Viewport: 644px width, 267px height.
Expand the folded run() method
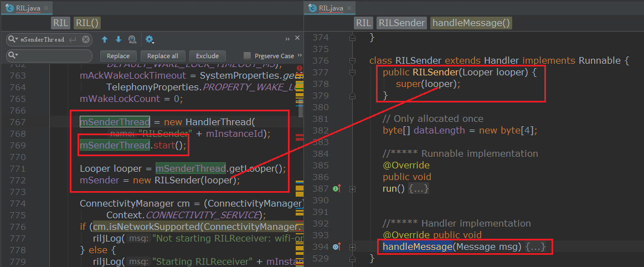(x=419, y=189)
